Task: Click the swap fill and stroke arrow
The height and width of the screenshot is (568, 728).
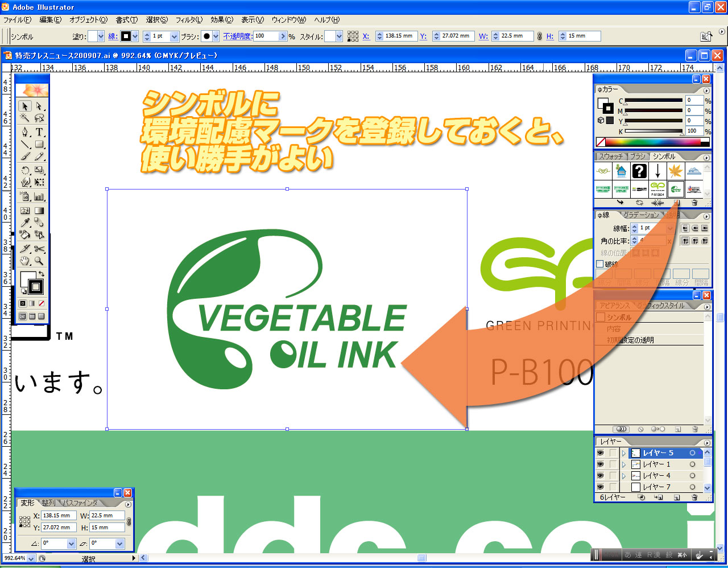Action: [x=42, y=274]
